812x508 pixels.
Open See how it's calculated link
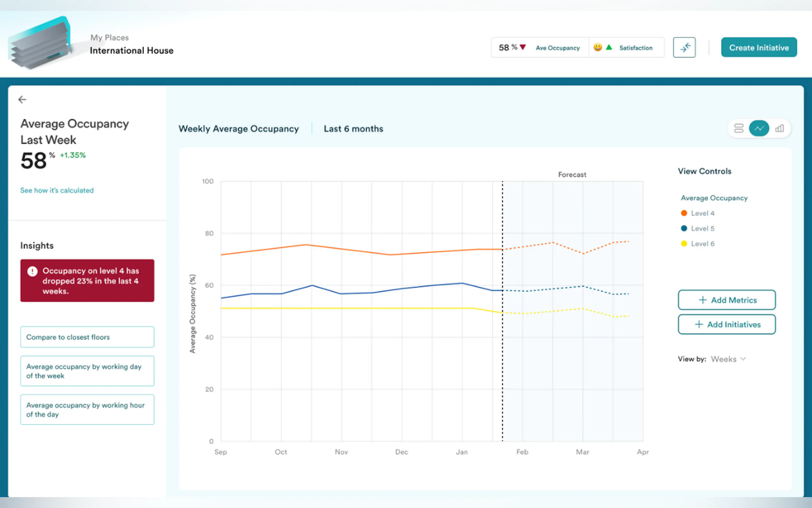[57, 190]
